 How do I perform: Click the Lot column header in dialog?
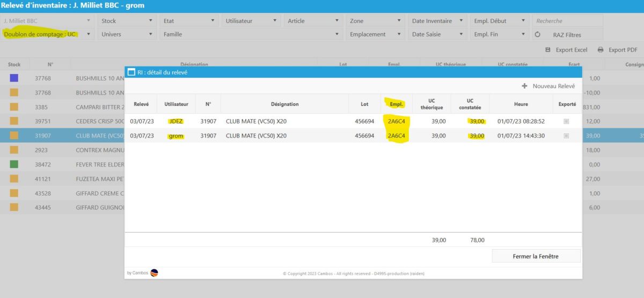pos(364,104)
